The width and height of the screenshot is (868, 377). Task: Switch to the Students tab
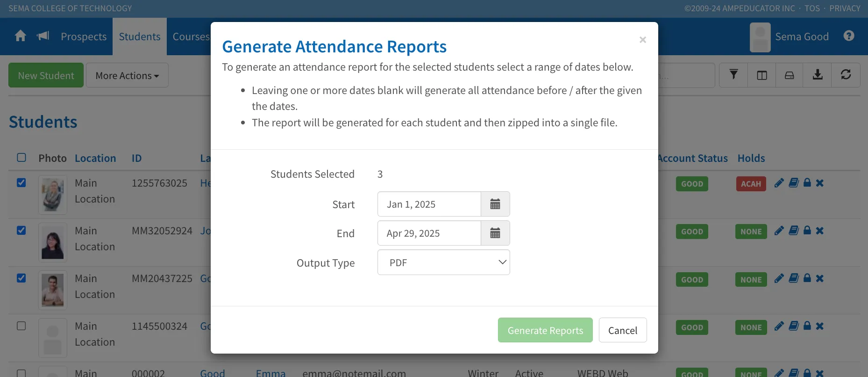pyautogui.click(x=140, y=36)
